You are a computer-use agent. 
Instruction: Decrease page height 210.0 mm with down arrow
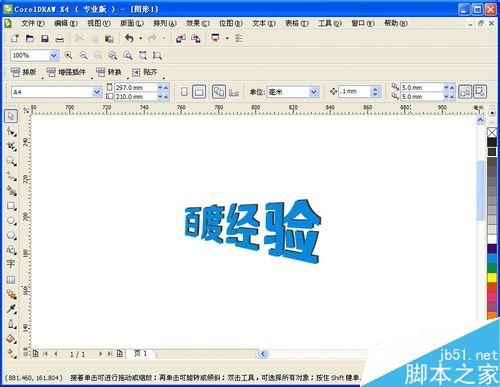[160, 97]
